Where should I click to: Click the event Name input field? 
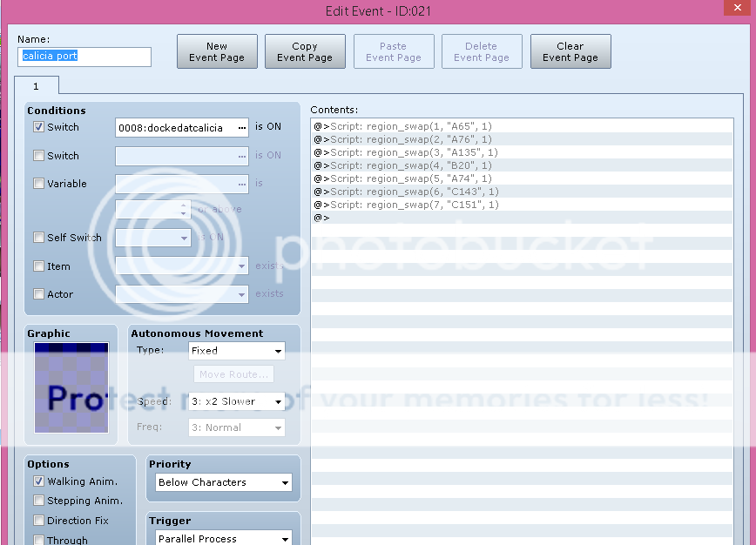tap(84, 57)
